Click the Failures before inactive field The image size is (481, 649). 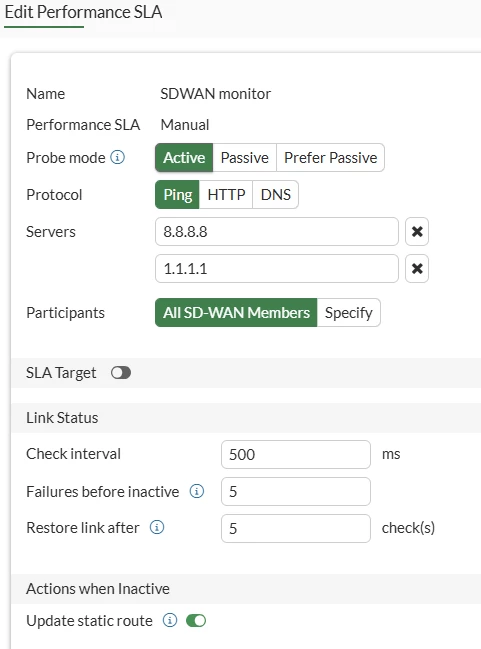(296, 491)
